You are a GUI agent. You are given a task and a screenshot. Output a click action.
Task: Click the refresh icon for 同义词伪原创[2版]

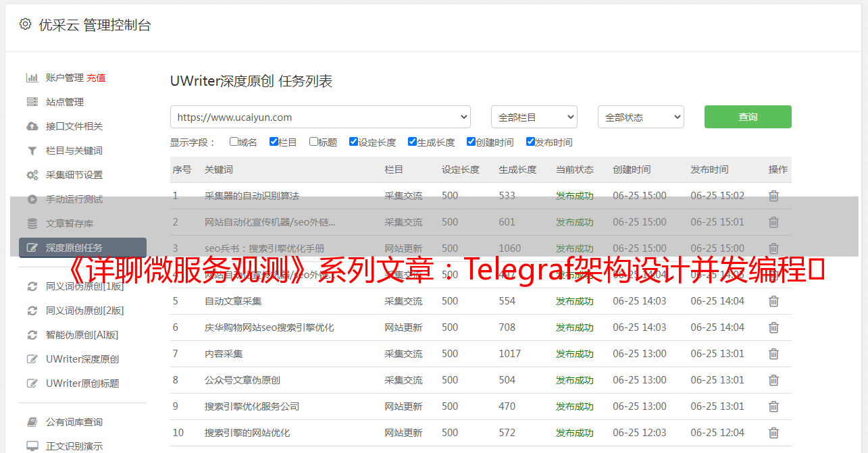(32, 311)
